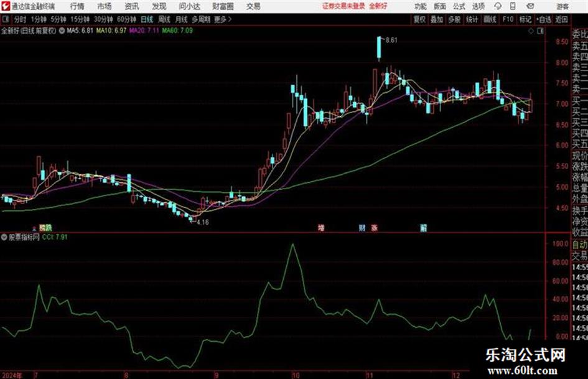Click the 4.16 low price label

coord(202,222)
